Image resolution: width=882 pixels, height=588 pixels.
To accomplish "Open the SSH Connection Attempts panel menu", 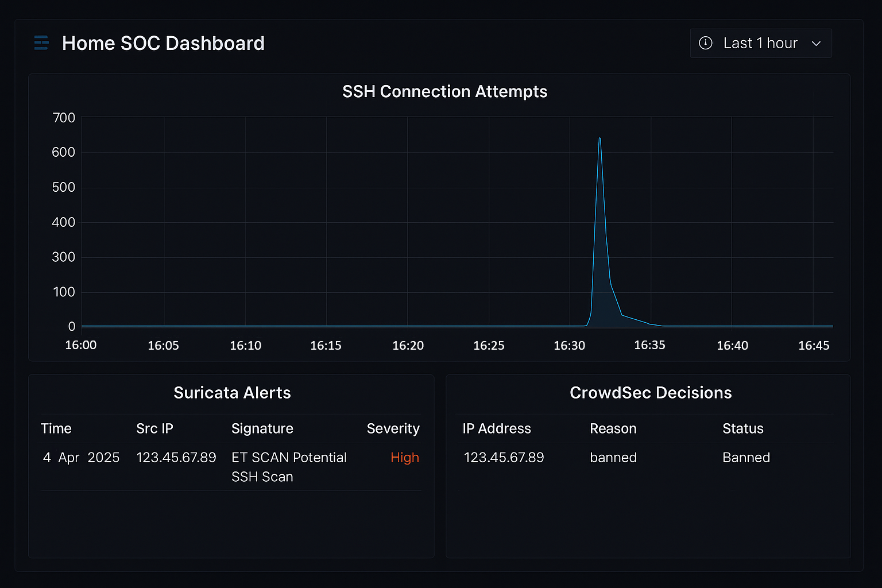I will (444, 91).
